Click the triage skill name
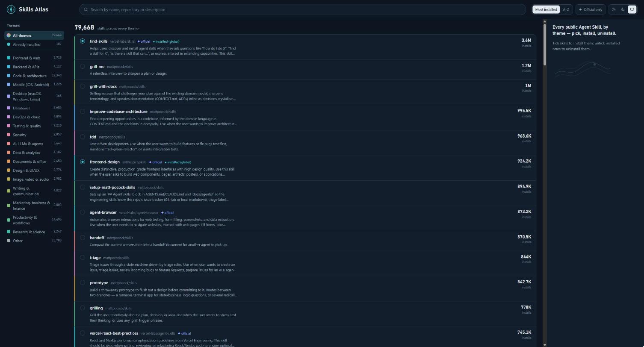The height and width of the screenshot is (347, 644). (95, 258)
